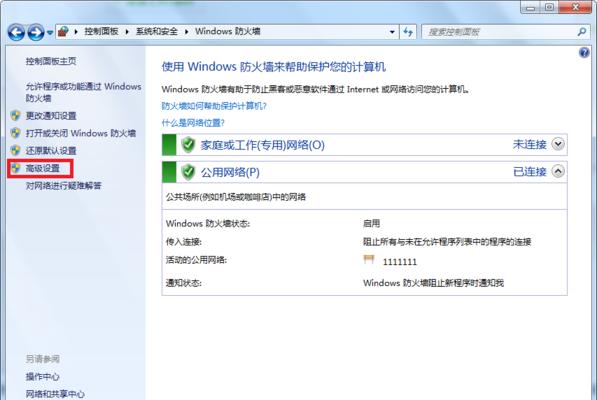Open 防火墙如何帮助保护计算机? help link
Viewport: 597px width, 400px height.
tap(214, 106)
